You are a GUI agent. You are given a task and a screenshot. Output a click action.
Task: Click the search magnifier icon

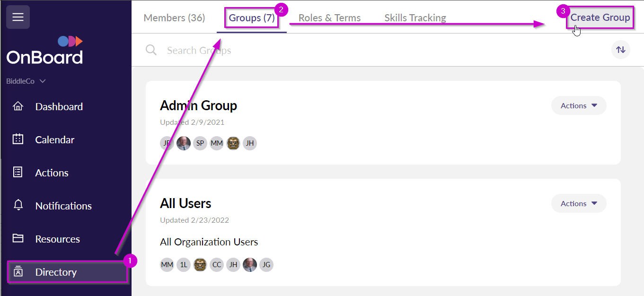[150, 50]
